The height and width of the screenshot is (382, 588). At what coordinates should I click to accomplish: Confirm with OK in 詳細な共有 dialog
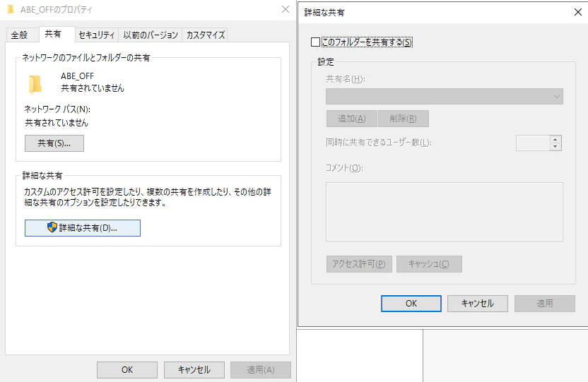coord(411,304)
